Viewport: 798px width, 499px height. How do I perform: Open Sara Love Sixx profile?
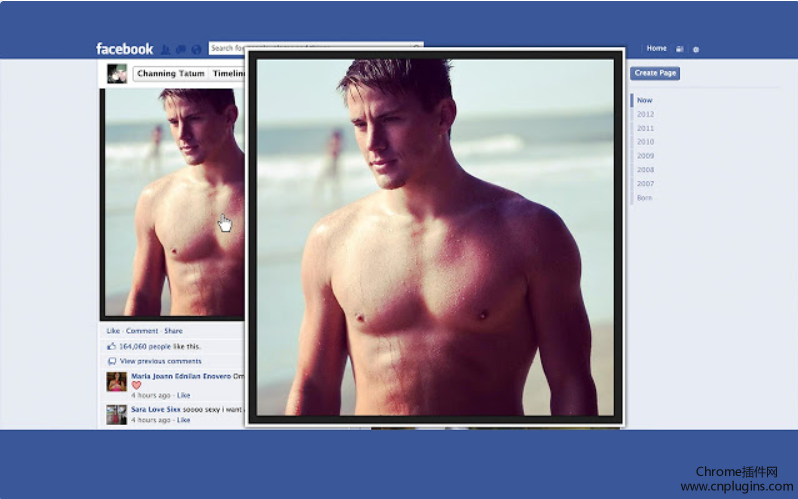point(155,409)
